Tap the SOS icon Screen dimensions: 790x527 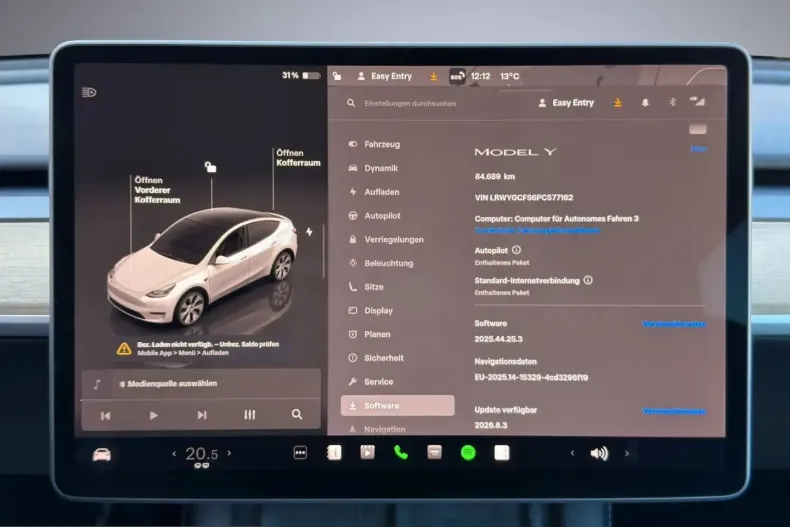coord(456,77)
